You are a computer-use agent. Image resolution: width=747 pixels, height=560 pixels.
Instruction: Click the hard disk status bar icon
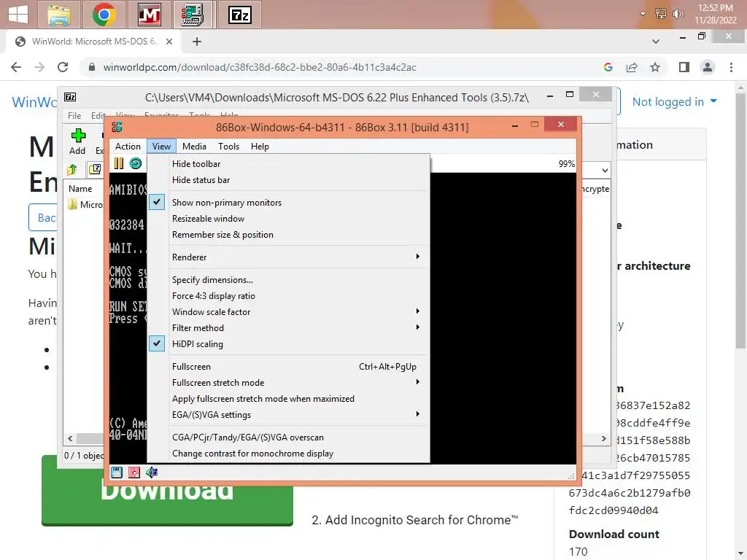point(134,472)
